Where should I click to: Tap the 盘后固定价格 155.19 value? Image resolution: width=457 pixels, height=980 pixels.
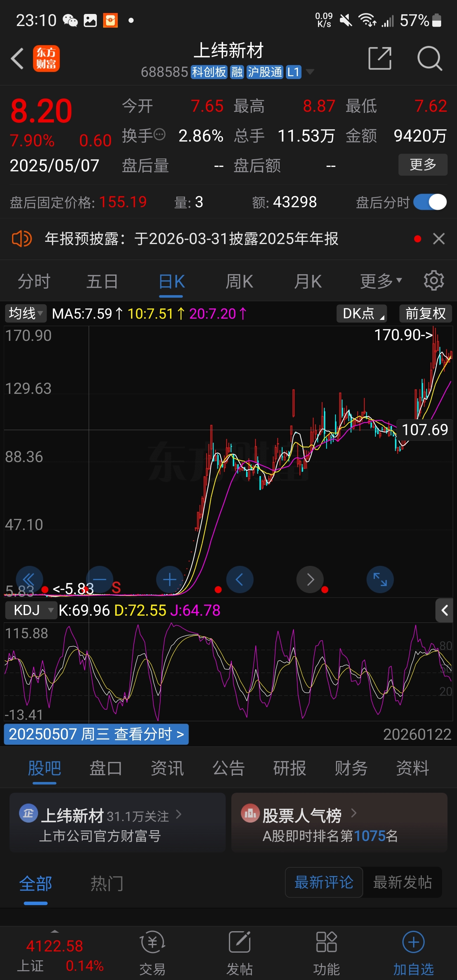point(123,202)
